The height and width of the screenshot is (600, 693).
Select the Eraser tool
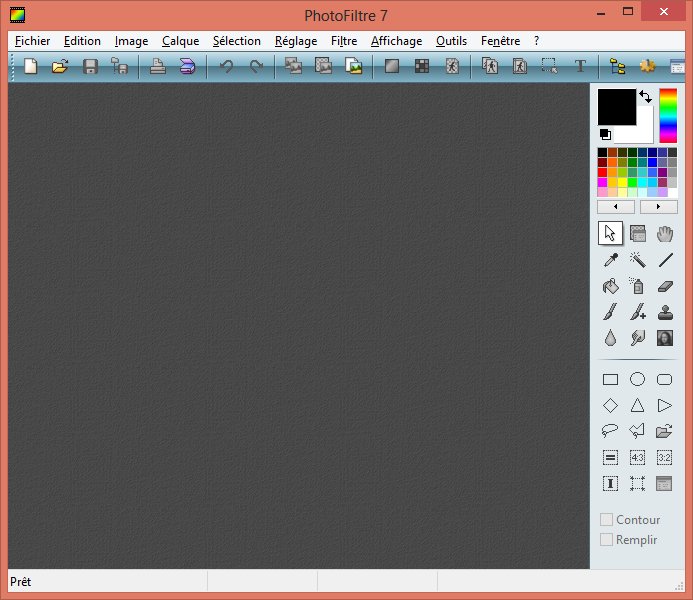tap(665, 286)
